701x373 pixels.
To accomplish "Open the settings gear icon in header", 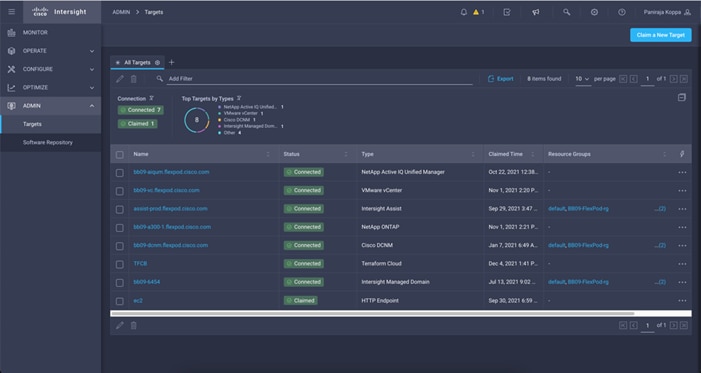I will point(594,12).
